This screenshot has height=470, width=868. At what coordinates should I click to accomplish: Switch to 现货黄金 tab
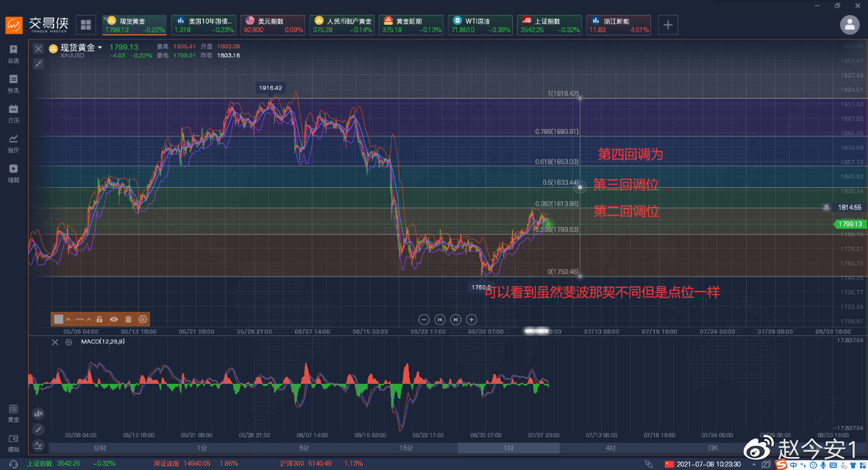tap(135, 25)
